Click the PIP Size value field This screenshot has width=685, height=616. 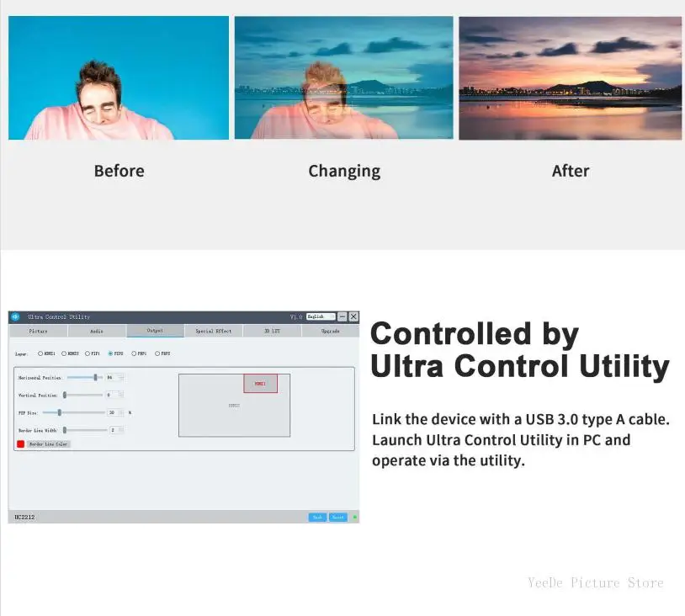pyautogui.click(x=116, y=412)
